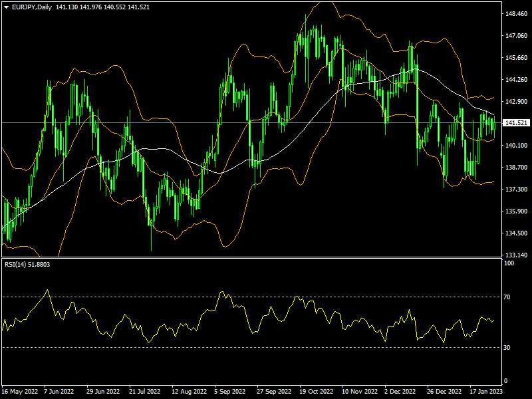Click the 21 Jul 2022 date label
Viewport: 532px width, 399px height.
coord(145,391)
